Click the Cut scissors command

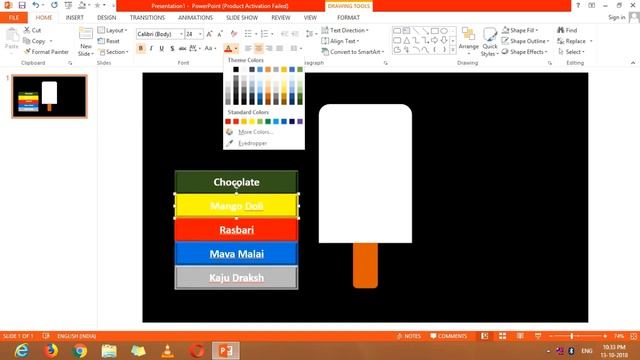32,30
